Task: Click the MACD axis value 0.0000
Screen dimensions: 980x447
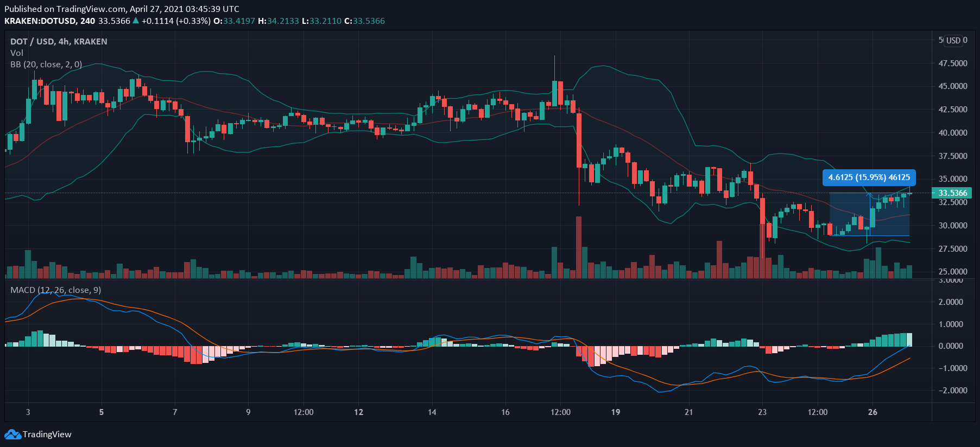Action: click(x=951, y=346)
